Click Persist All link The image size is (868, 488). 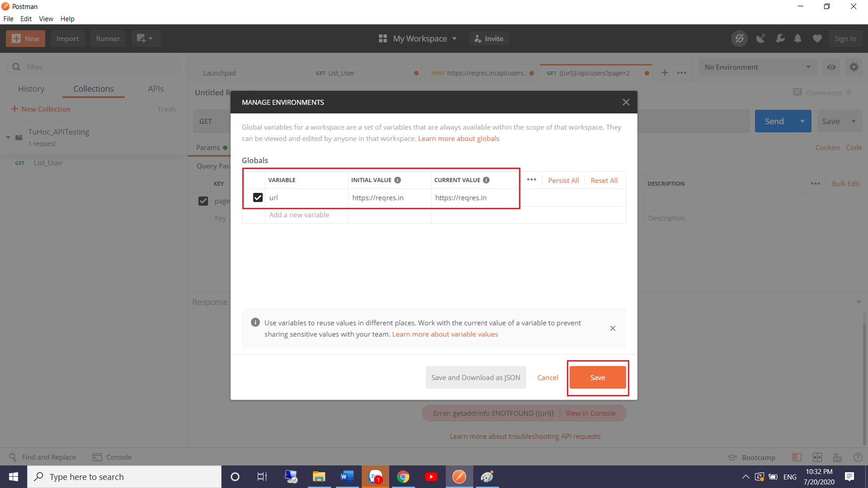(563, 180)
